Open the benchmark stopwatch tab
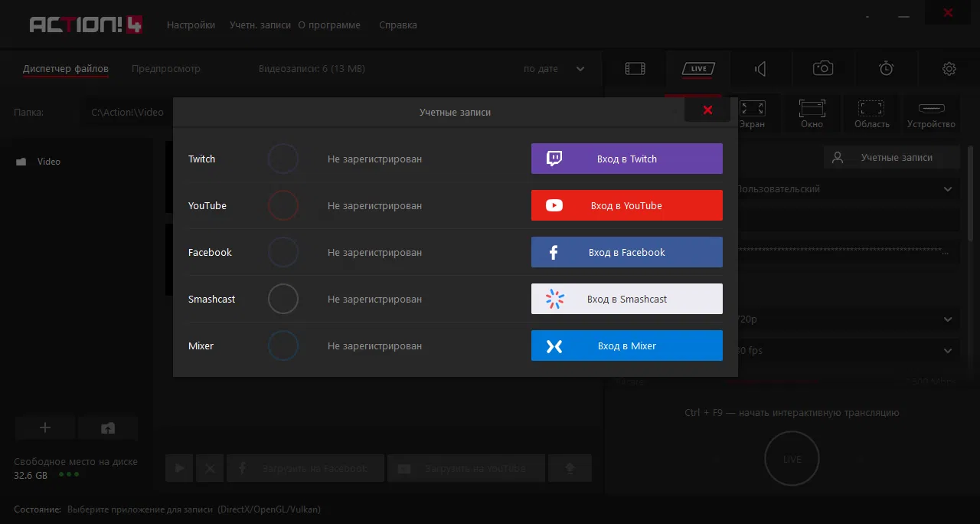Image resolution: width=980 pixels, height=524 pixels. (886, 69)
